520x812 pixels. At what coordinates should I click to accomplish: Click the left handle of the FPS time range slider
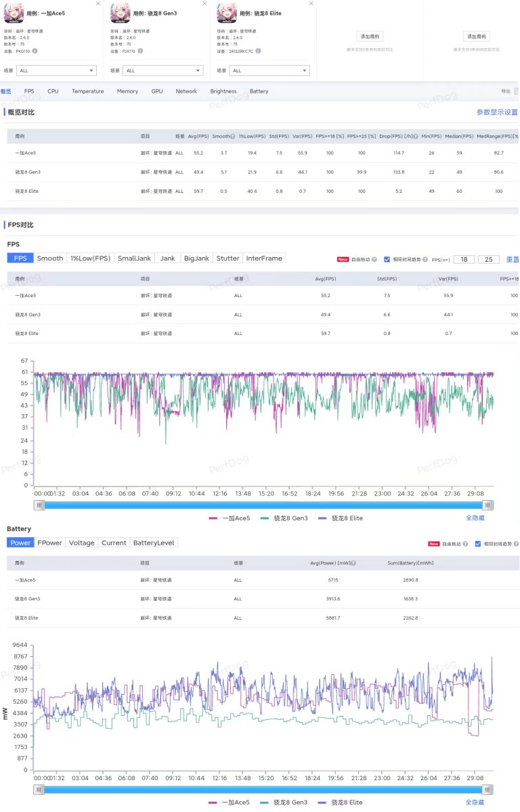coord(40,505)
